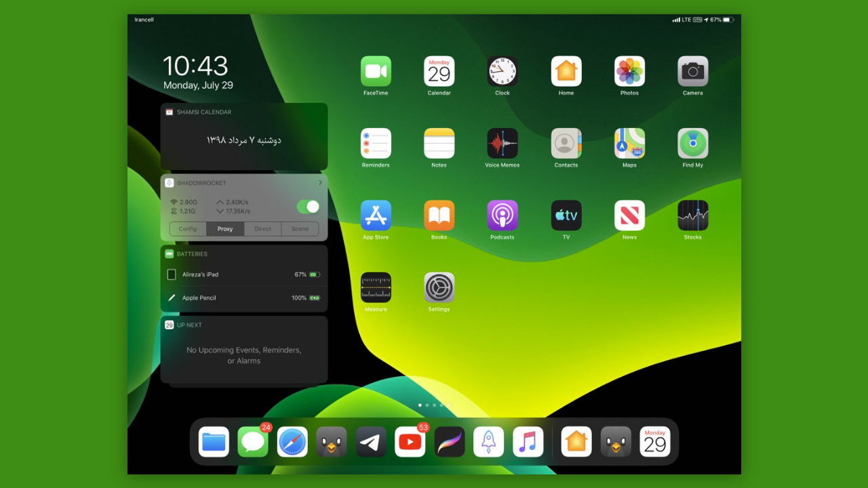Select the Direct mode tab
868x488 pixels.
tap(262, 229)
